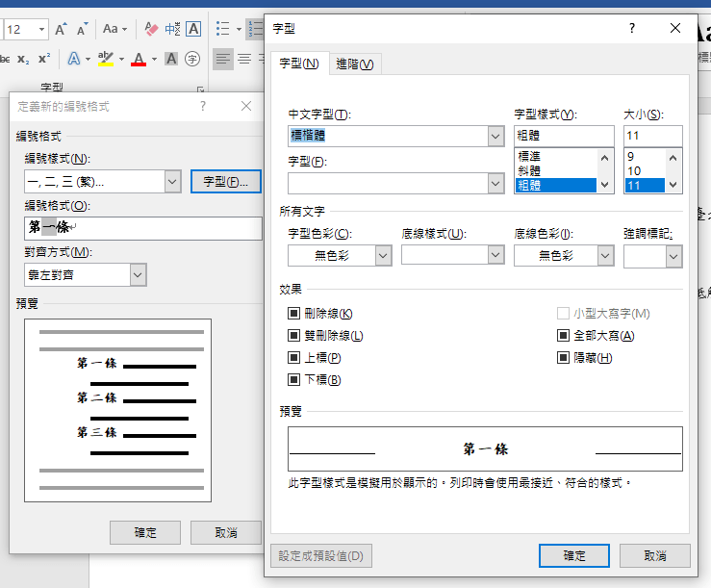Viewport: 711px width, 588px height.
Task: Click the 設定成預設值 button
Action: pos(321,556)
